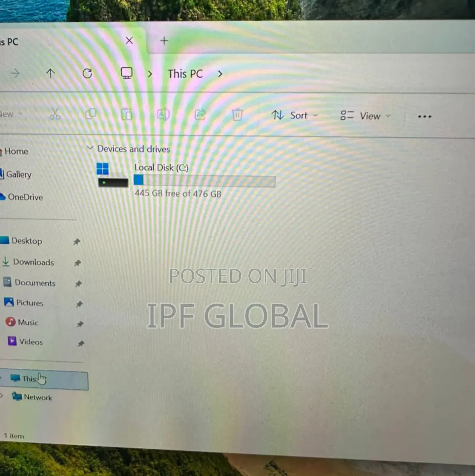Click the Share toolbar icon
475x476 pixels.
(x=200, y=114)
